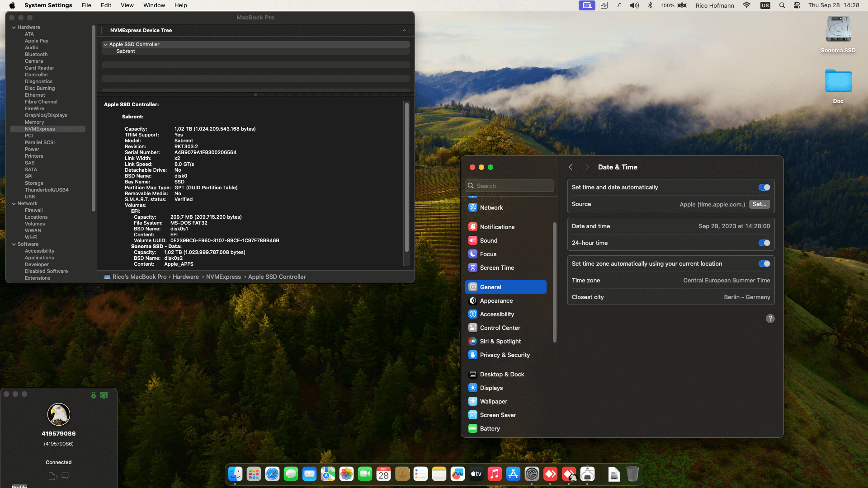Open the Edit menu
868x488 pixels.
coord(106,5)
